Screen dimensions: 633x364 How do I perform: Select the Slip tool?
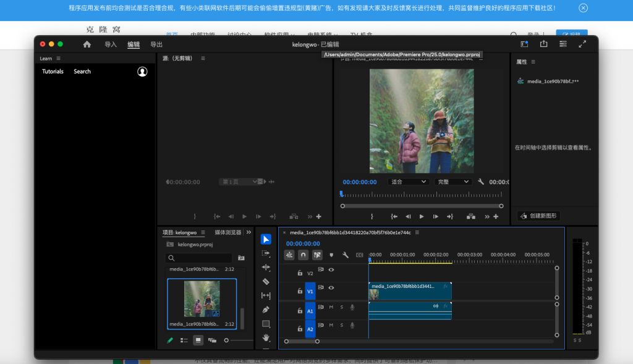266,295
